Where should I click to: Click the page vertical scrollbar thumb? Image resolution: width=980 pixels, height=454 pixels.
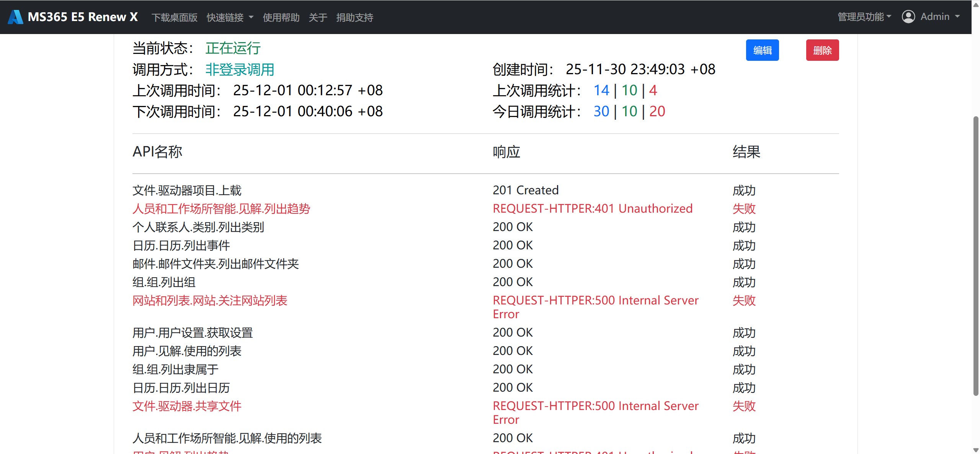[x=976, y=255]
